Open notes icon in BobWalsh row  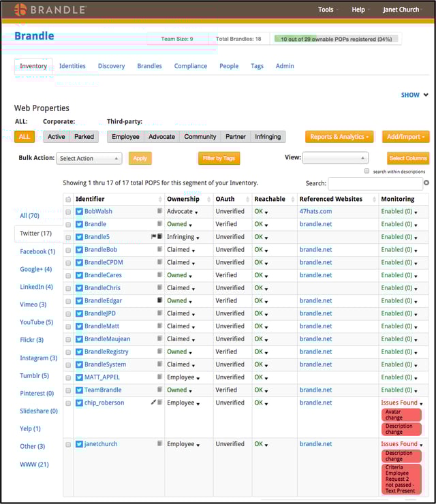[159, 211]
